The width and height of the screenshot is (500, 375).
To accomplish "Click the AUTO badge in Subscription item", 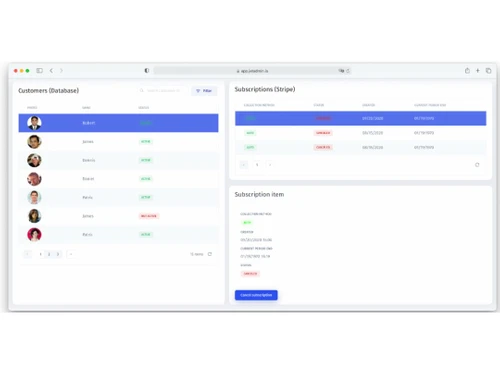I will pyautogui.click(x=247, y=222).
